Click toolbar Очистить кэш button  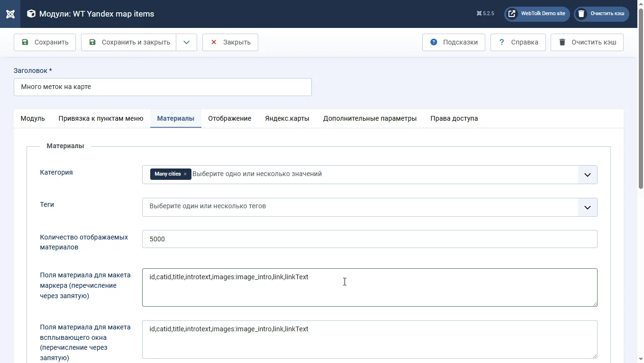pyautogui.click(x=587, y=42)
